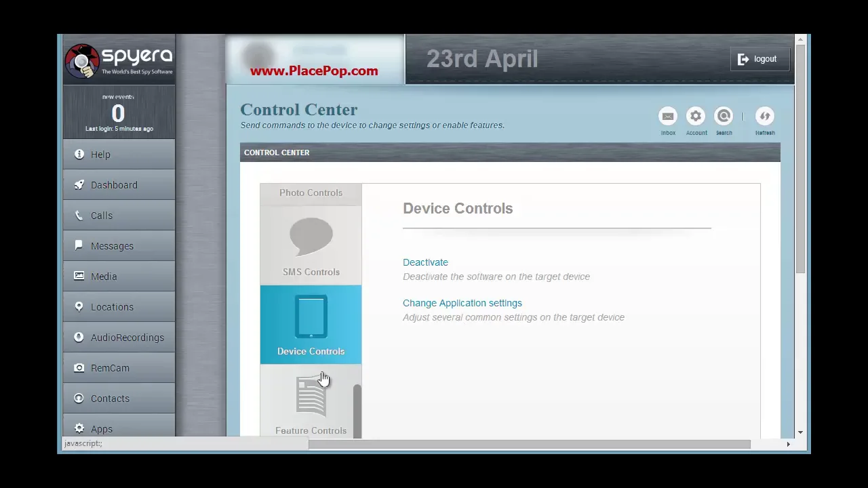Click the horizontal scrollbar thumb at the bottom
This screenshot has width=868, height=488.
point(530,444)
